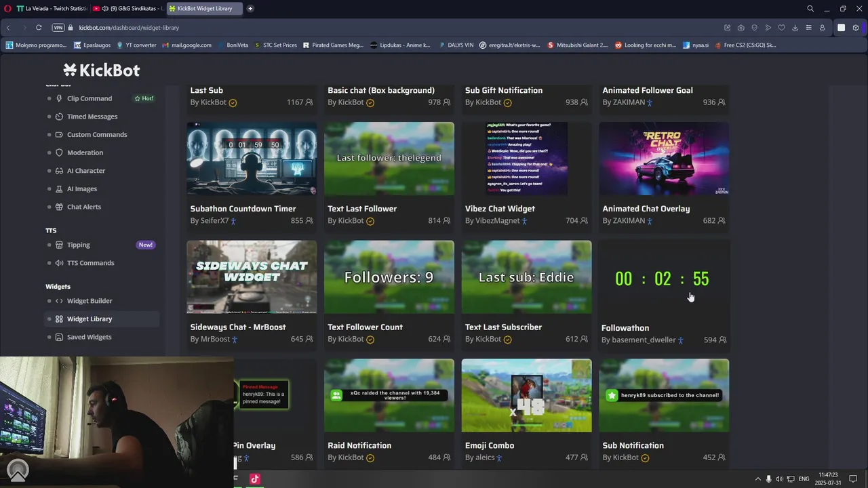The width and height of the screenshot is (868, 488).
Task: Toggle the microphone tray icon
Action: click(768, 479)
